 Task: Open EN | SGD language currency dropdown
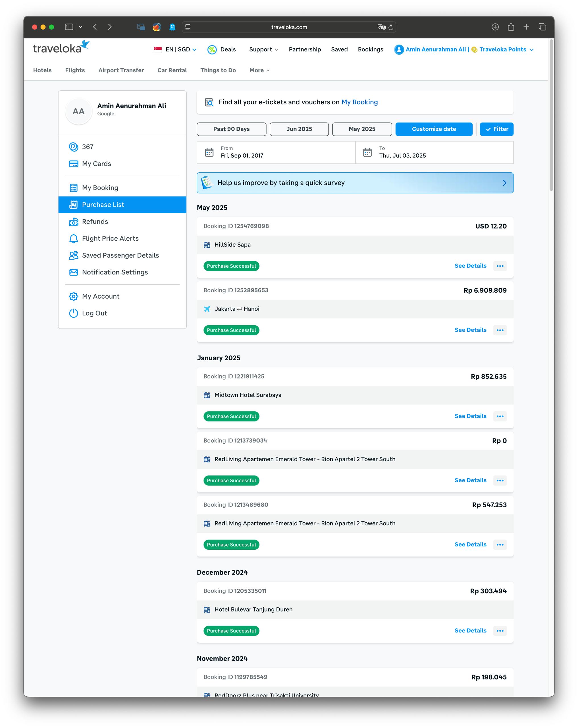click(x=175, y=49)
